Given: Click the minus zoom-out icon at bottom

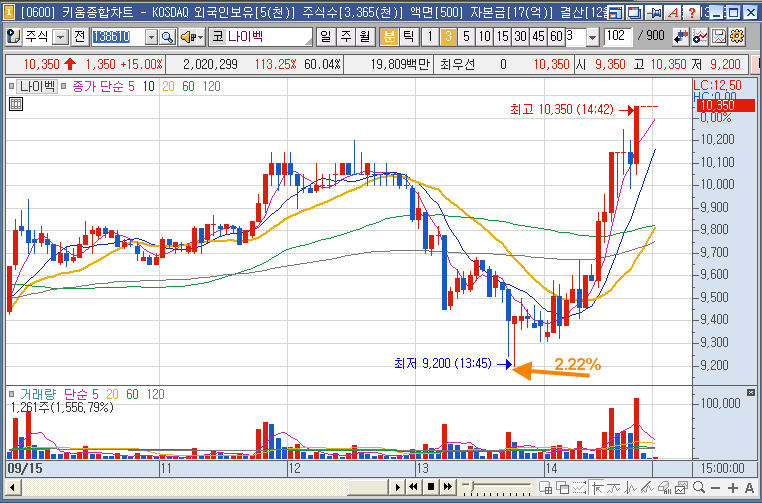Looking at the screenshot, I should (715, 487).
